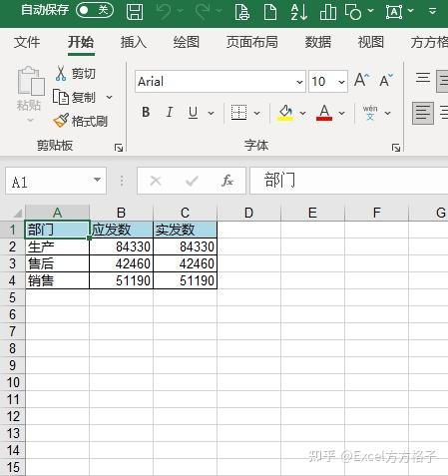Select cell B1 containing 应发数

tap(121, 230)
